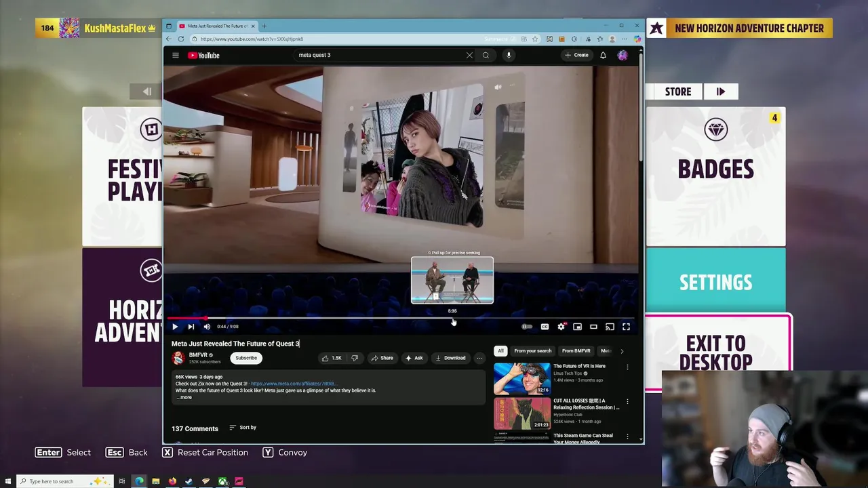This screenshot has width=868, height=488.
Task: Open the Xbox app from the taskbar
Action: click(222, 481)
